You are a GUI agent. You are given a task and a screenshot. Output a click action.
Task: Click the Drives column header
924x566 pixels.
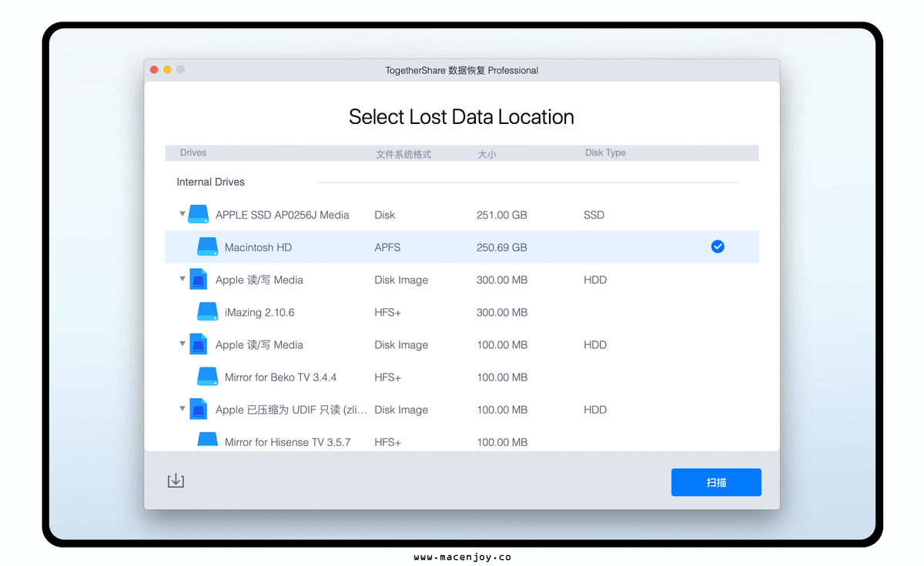click(x=193, y=152)
